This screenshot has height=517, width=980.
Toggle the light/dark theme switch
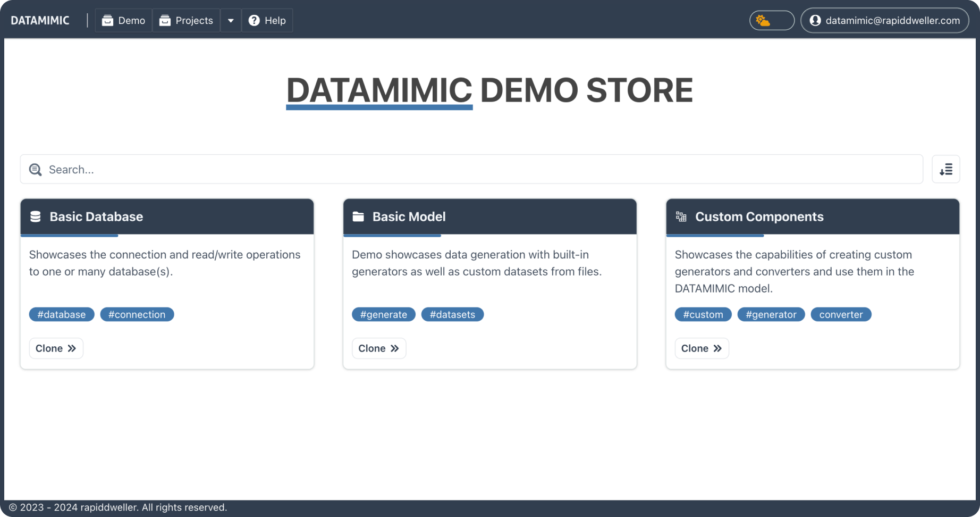(772, 21)
